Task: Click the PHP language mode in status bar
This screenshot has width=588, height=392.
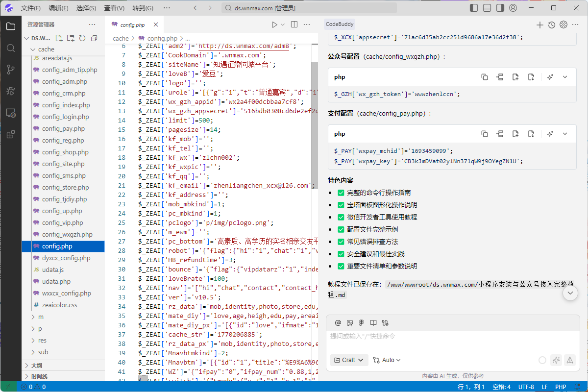Action: (561, 387)
